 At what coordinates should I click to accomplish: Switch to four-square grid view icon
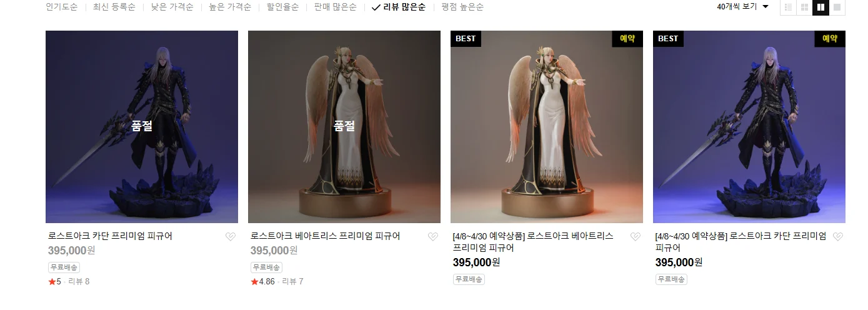805,7
